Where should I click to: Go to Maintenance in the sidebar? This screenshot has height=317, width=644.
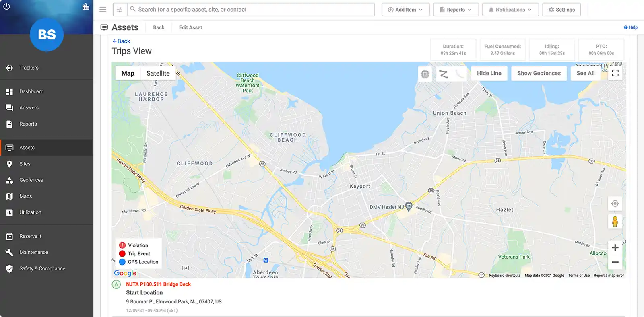pos(33,252)
